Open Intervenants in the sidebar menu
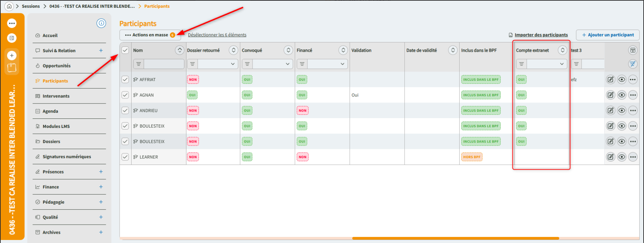 pos(56,96)
